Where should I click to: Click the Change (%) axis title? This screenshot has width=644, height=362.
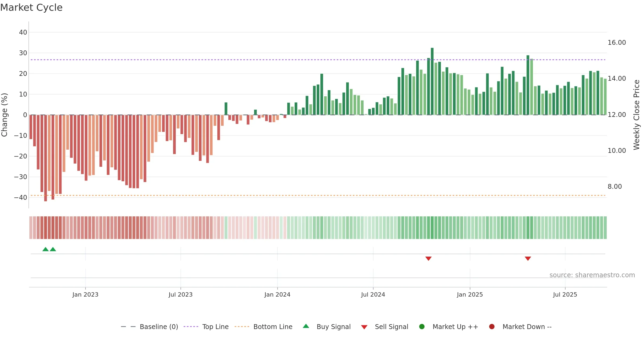[5, 115]
